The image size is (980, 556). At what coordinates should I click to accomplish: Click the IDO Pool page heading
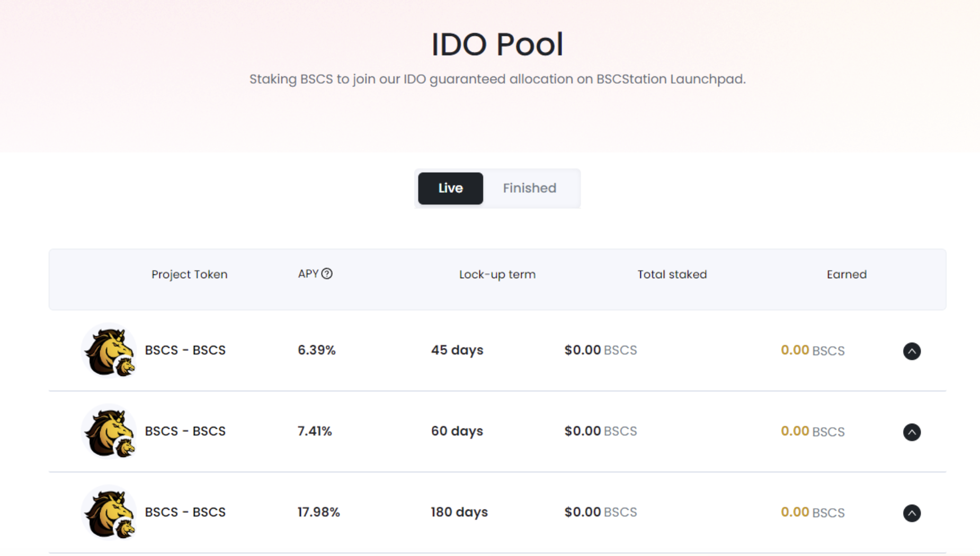point(497,44)
